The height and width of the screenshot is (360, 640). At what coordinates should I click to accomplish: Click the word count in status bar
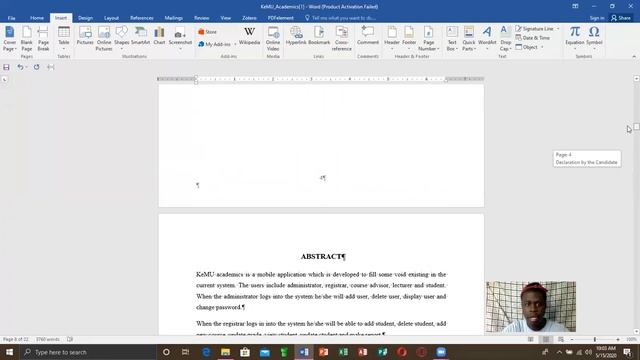(48, 339)
